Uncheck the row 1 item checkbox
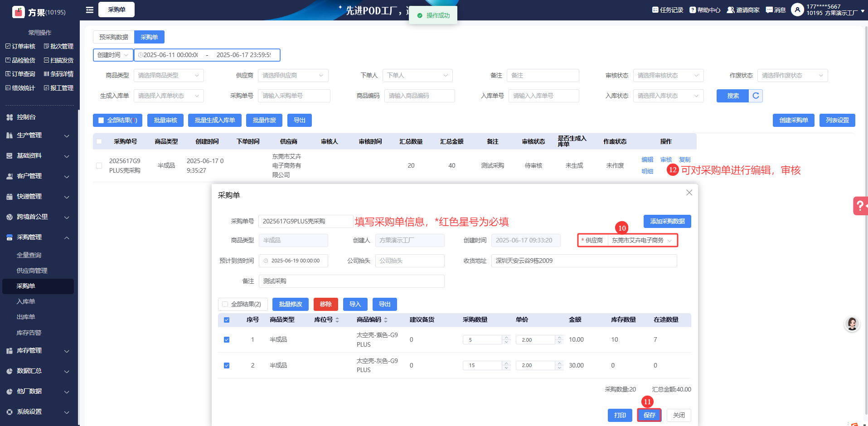Screen dimensions: 868x426 click(x=227, y=339)
